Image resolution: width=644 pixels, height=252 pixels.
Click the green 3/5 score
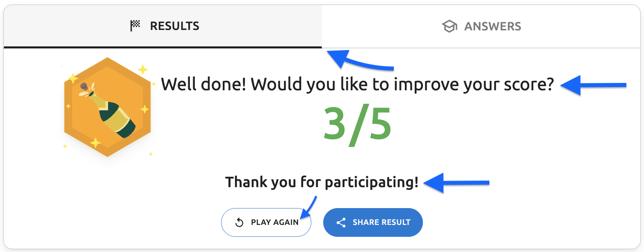[357, 124]
